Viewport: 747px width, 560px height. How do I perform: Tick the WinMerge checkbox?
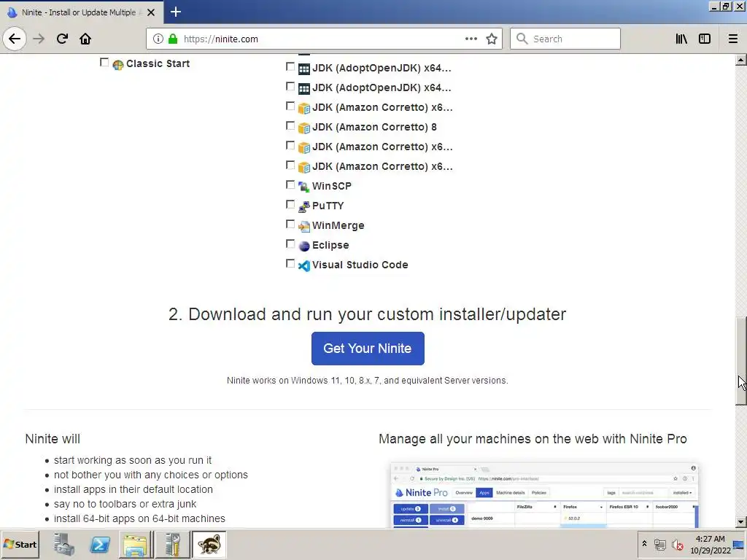click(290, 224)
